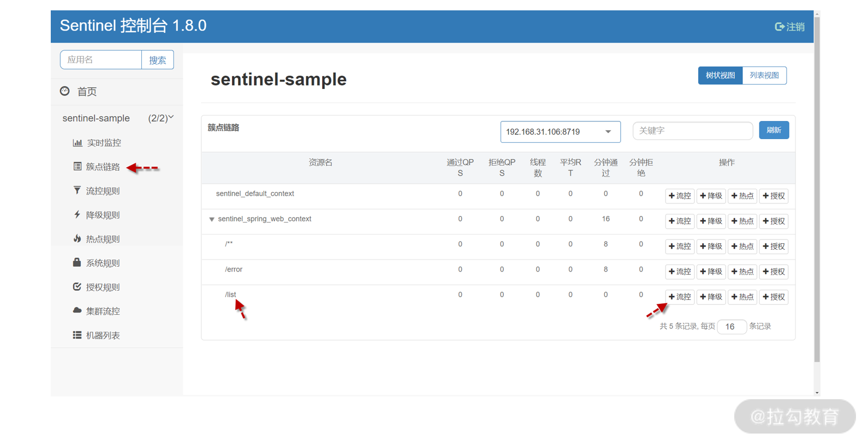This screenshot has width=868, height=445.
Task: Click the bar chart icon for 实时监控
Action: click(78, 143)
